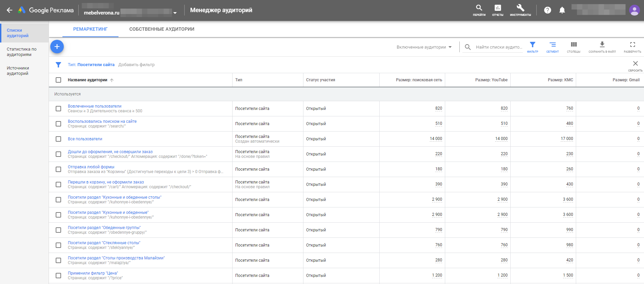Switch to 'Собственные аудитории' tab
Viewport: 644px width, 284px height.
(x=162, y=29)
